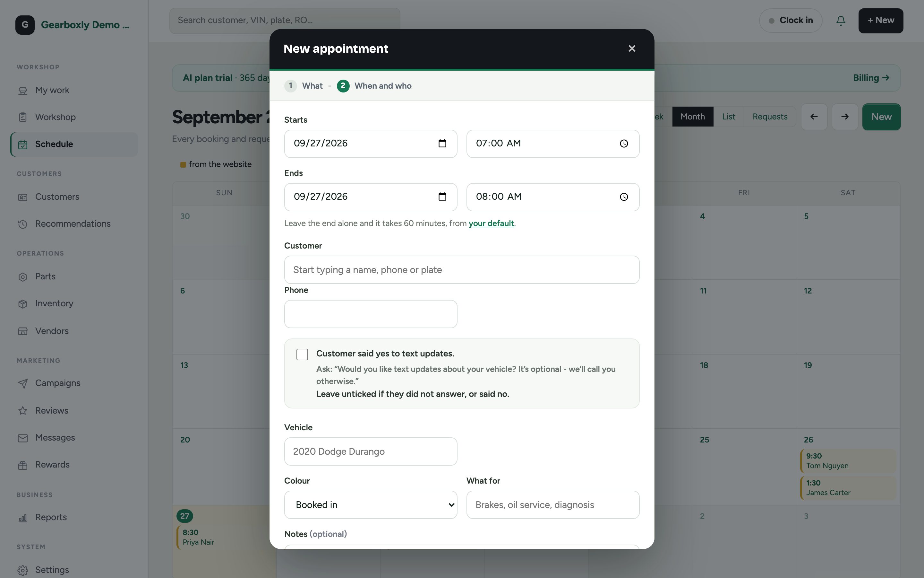Focus the top search customer, VIN field
The height and width of the screenshot is (578, 924).
(285, 21)
